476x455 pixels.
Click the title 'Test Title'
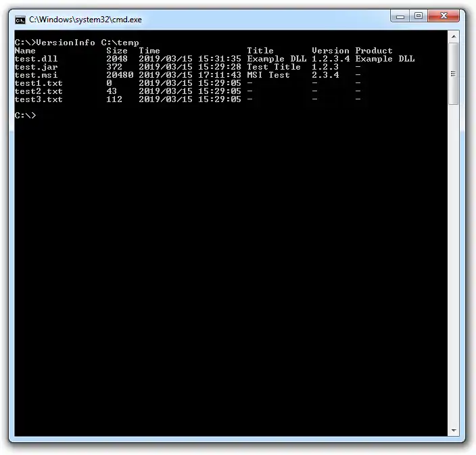point(274,67)
